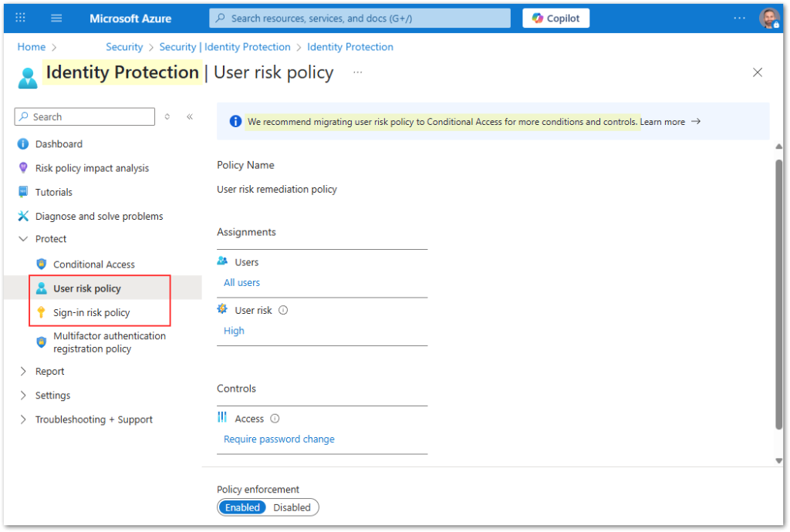Open Conditional Access menu item
Viewport: 790px width, 532px height.
click(x=93, y=264)
